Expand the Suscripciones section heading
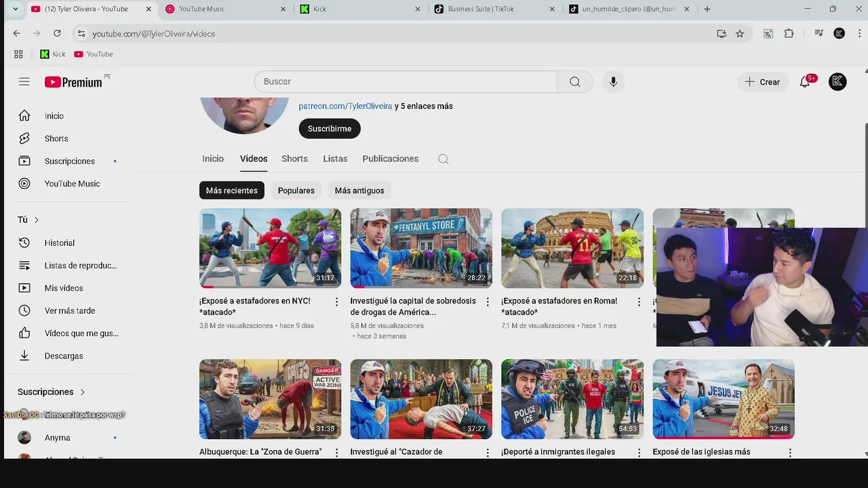The image size is (868, 488). tap(52, 392)
